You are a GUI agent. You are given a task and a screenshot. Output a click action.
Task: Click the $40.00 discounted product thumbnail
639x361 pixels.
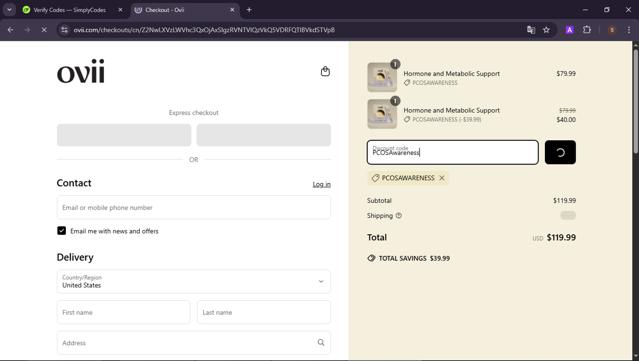382,114
